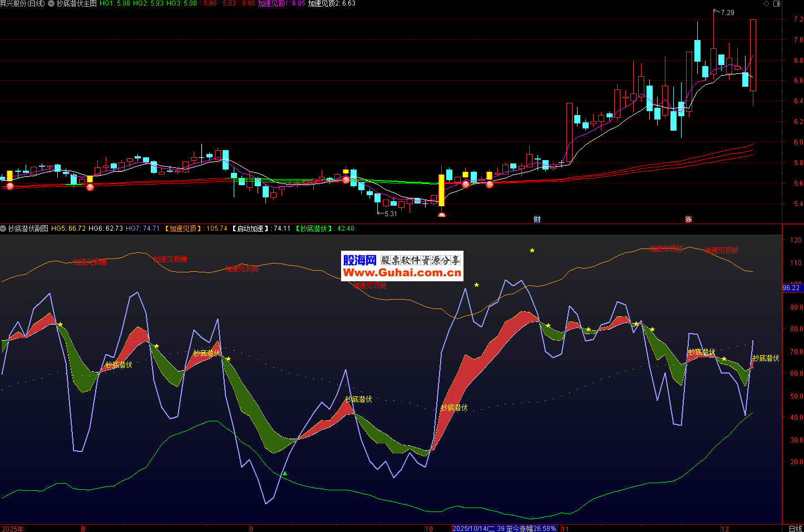Screen dimensions: 804x532
Task: Click the blue 财 marker icon
Action: pyautogui.click(x=537, y=220)
